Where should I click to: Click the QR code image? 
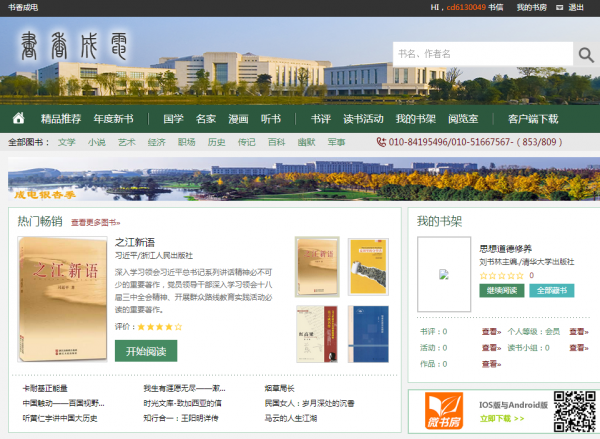(x=575, y=411)
